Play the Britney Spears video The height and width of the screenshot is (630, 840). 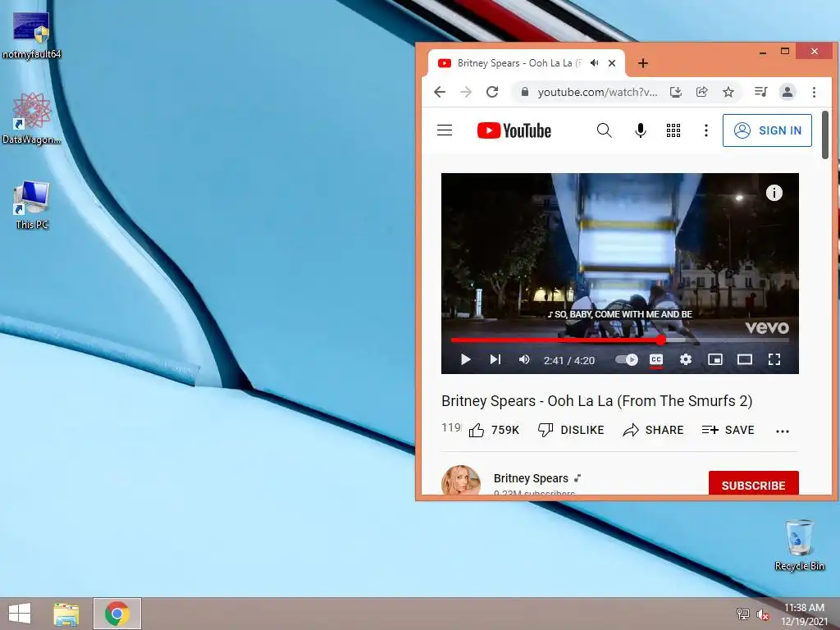[x=466, y=359]
